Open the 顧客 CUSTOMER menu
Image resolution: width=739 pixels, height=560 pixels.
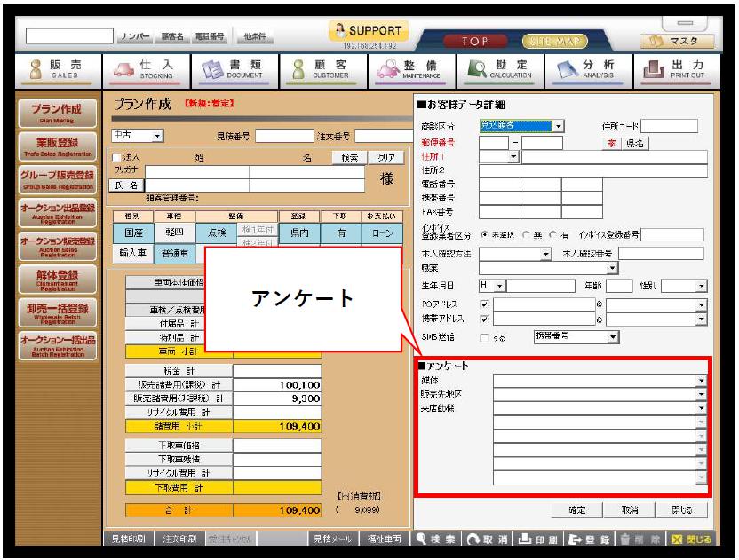tap(323, 70)
